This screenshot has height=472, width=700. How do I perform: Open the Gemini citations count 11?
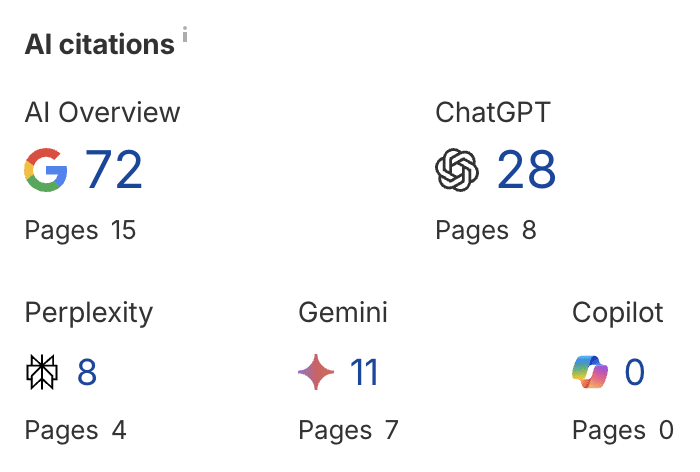point(364,372)
